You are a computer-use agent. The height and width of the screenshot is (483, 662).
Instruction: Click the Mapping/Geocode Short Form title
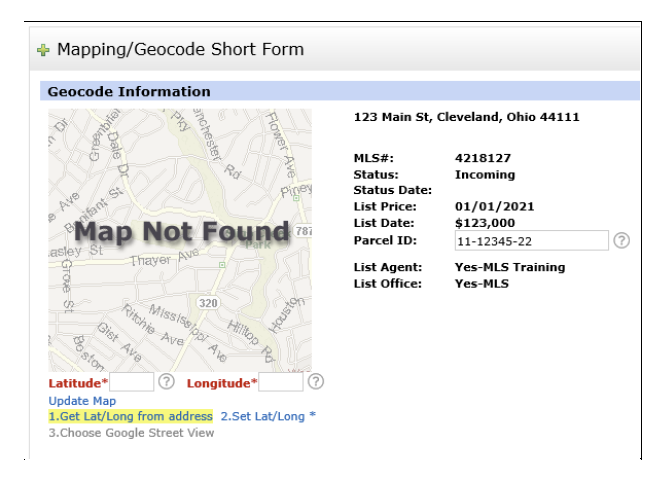(x=180, y=49)
